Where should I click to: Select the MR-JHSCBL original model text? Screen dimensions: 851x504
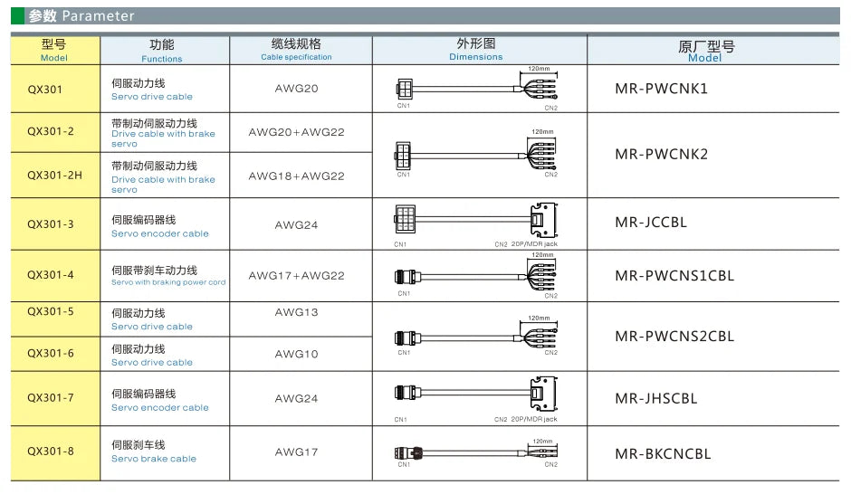point(655,399)
